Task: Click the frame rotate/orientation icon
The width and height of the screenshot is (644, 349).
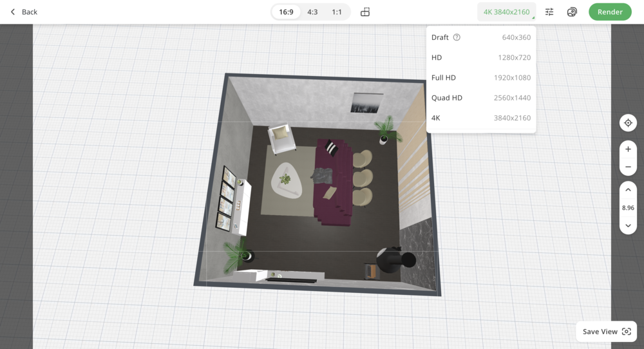Action: pos(365,12)
